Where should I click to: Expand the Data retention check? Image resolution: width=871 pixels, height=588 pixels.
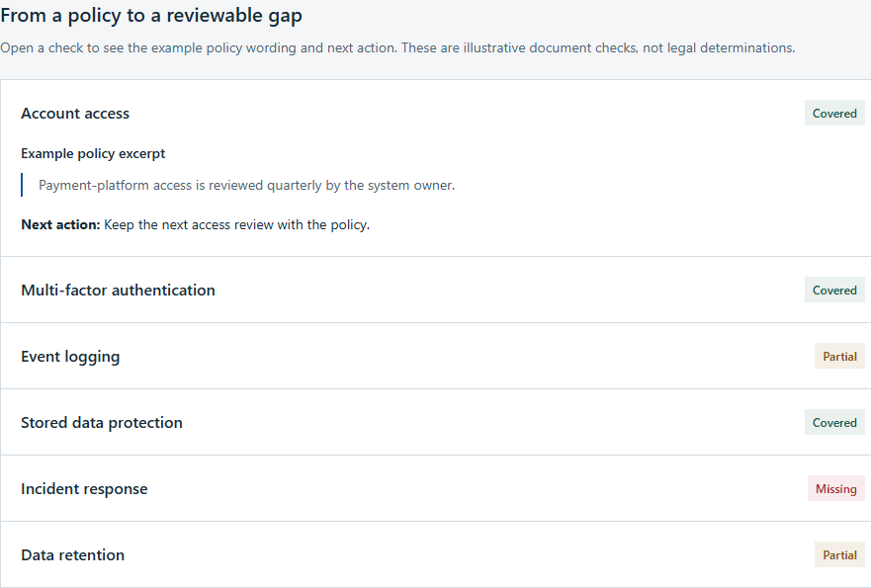435,554
